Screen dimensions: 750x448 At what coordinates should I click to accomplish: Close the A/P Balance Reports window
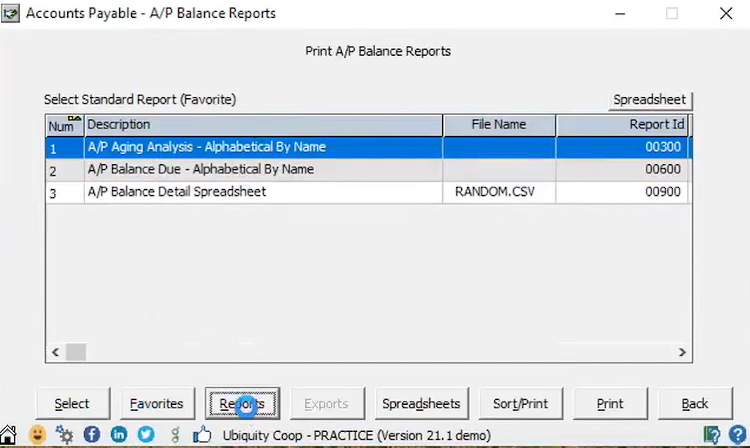(726, 13)
